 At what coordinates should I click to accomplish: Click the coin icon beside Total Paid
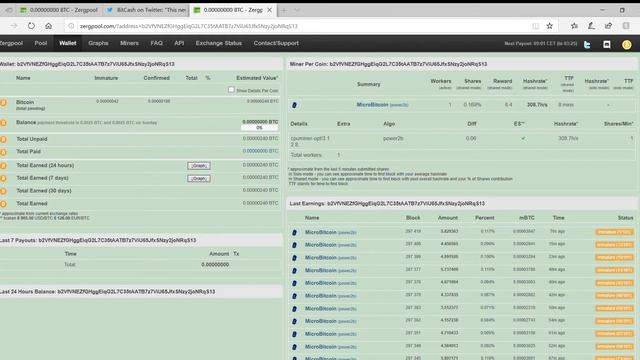[x=3, y=152]
